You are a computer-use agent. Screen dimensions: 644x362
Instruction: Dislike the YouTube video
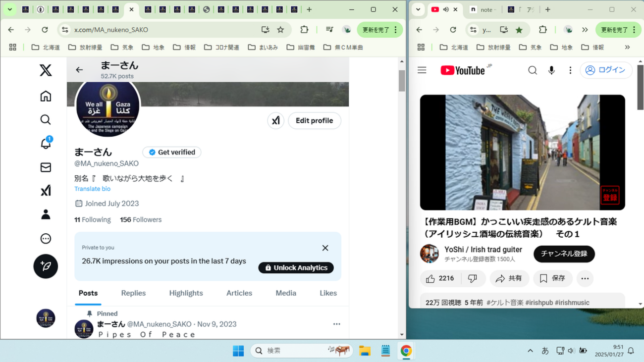click(x=473, y=279)
